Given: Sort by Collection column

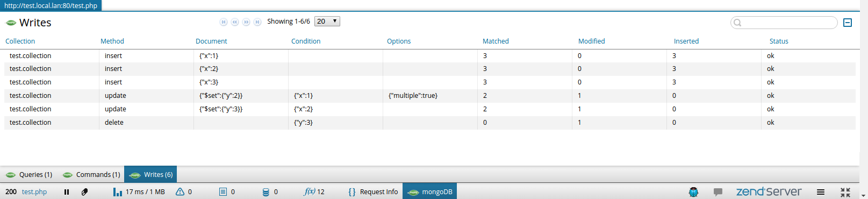Looking at the screenshot, I should point(20,41).
